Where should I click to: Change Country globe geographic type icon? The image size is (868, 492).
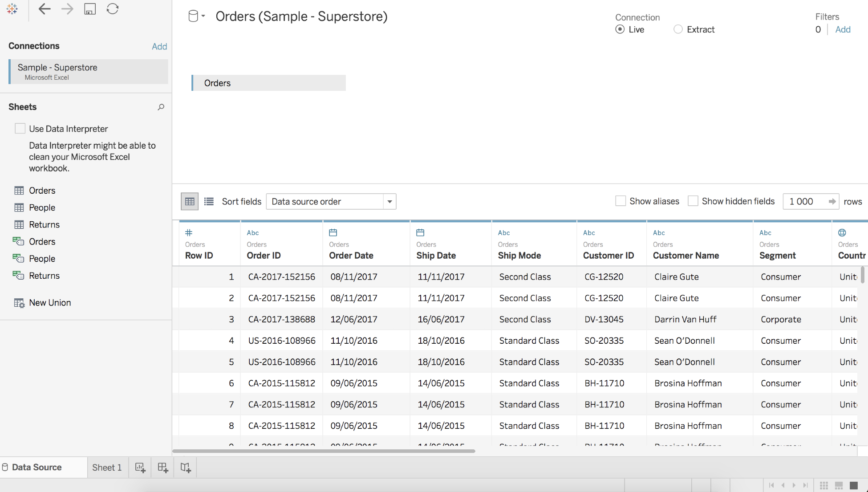(842, 232)
